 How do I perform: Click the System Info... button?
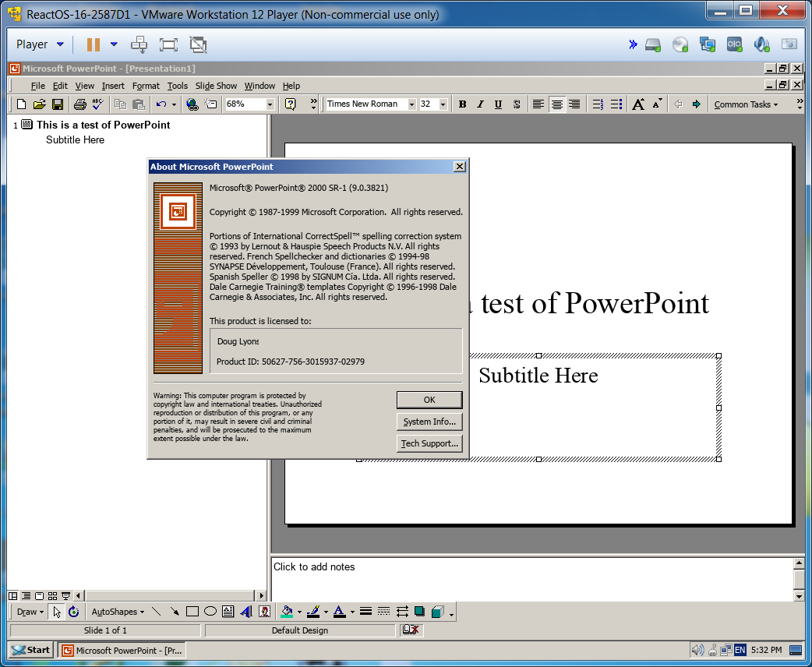click(429, 422)
